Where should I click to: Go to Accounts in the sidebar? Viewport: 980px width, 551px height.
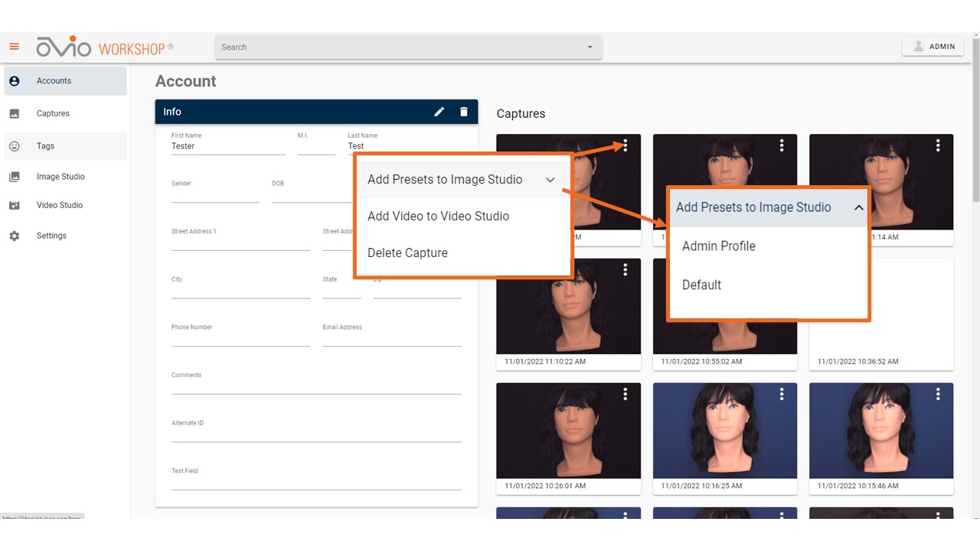pos(65,81)
